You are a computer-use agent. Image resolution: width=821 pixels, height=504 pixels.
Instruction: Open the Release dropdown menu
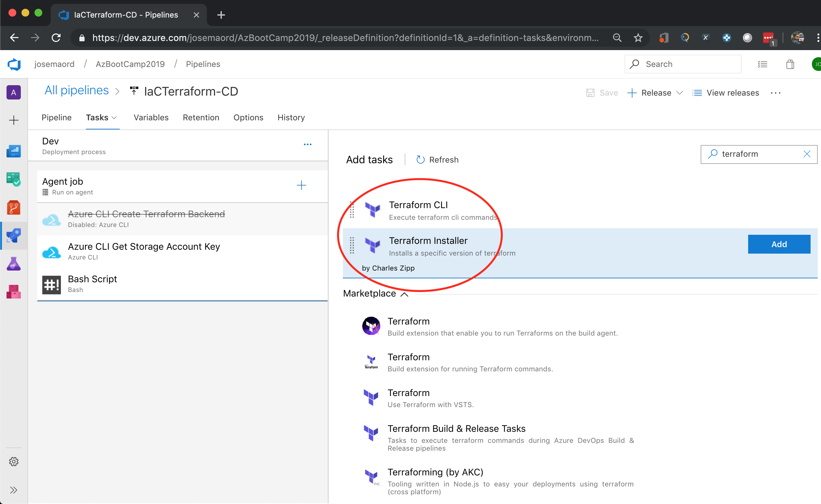point(679,93)
